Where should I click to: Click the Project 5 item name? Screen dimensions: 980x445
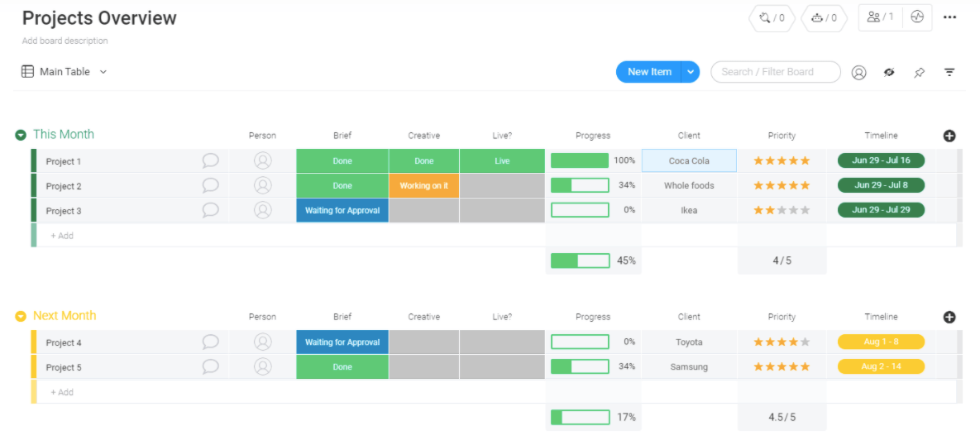tap(64, 367)
